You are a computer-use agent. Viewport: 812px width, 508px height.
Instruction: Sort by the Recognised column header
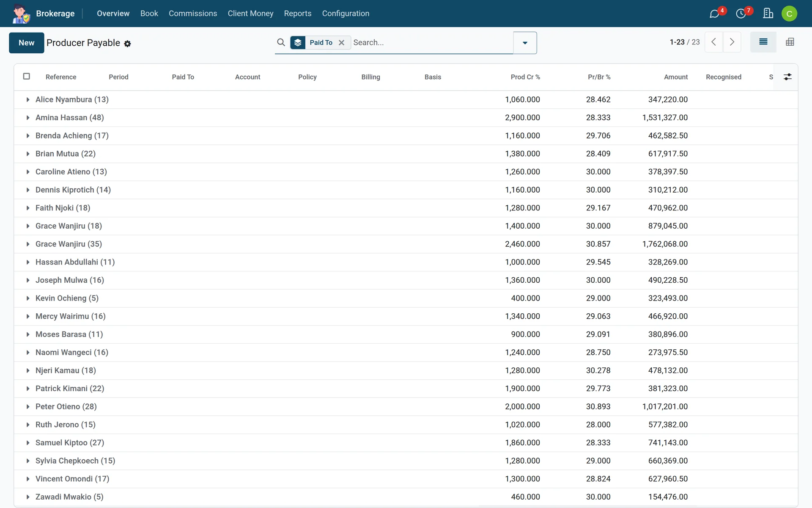pos(724,77)
